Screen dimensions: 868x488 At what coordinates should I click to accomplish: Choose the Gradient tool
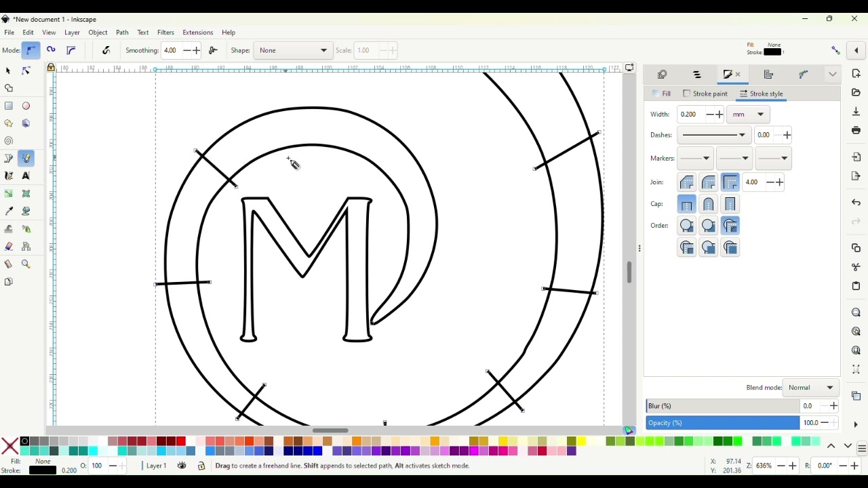(9, 195)
